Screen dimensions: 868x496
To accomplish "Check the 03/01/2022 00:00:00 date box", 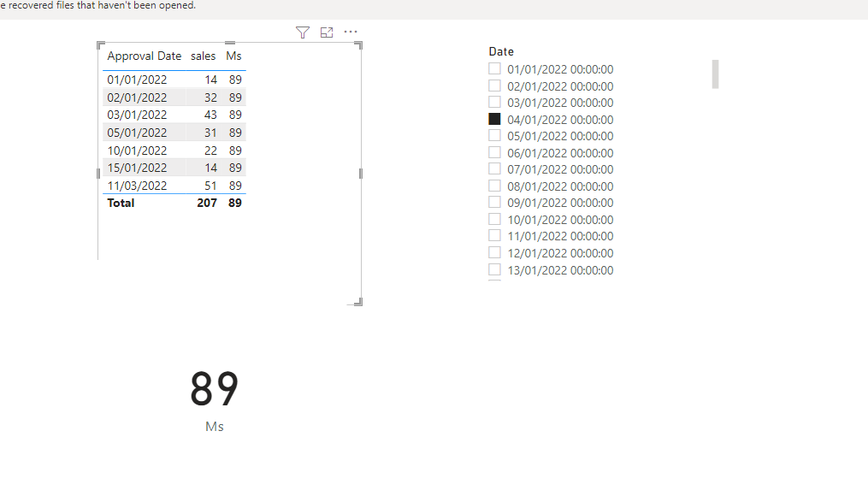I will (x=494, y=102).
